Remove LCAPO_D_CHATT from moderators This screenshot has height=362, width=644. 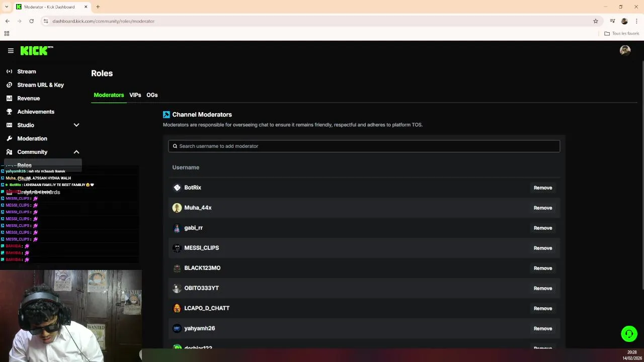coord(543,308)
